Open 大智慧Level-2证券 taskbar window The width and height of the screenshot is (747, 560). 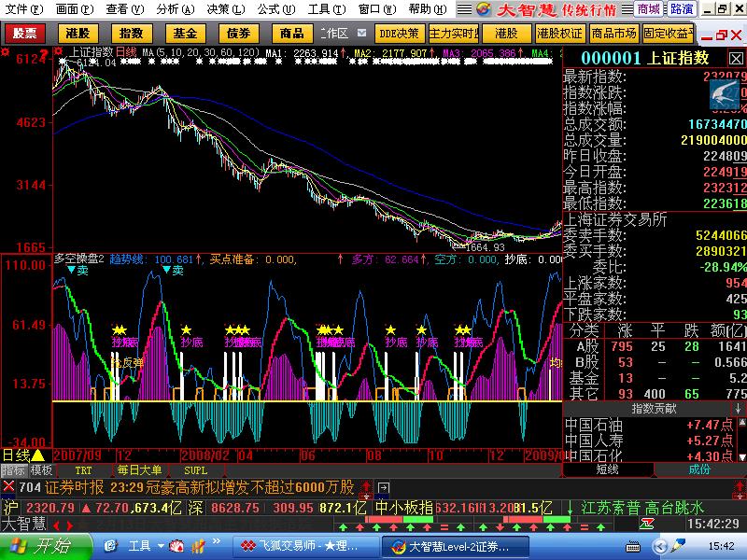pyautogui.click(x=455, y=546)
